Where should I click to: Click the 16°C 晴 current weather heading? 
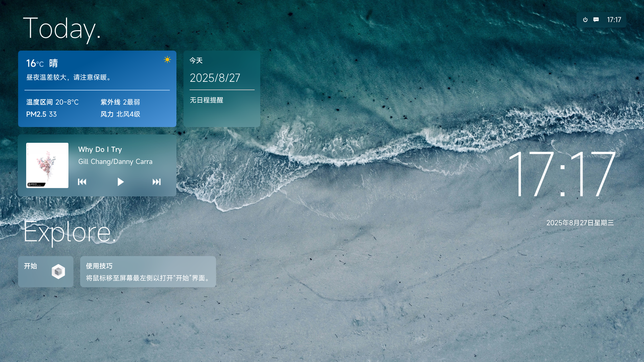point(42,63)
